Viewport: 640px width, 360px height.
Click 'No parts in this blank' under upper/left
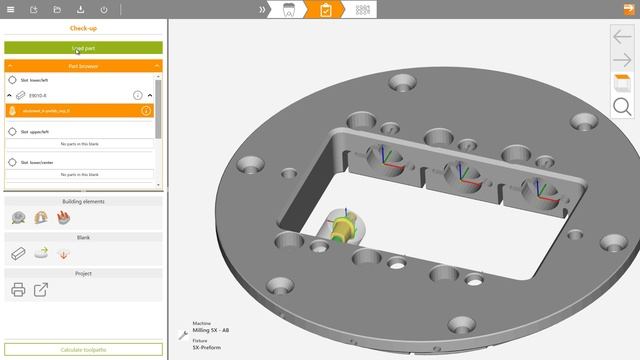(x=80, y=144)
